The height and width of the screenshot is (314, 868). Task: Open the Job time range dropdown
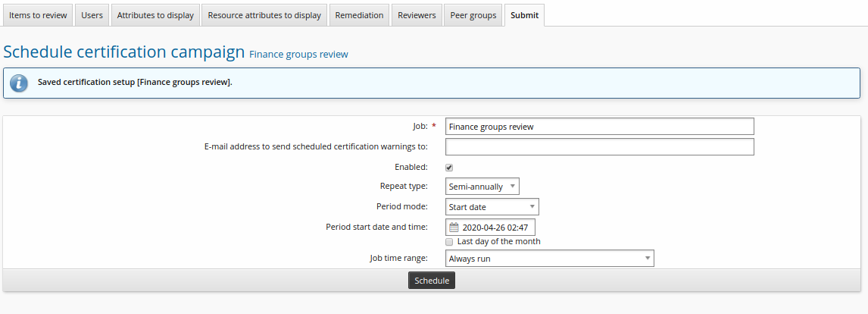tap(549, 259)
